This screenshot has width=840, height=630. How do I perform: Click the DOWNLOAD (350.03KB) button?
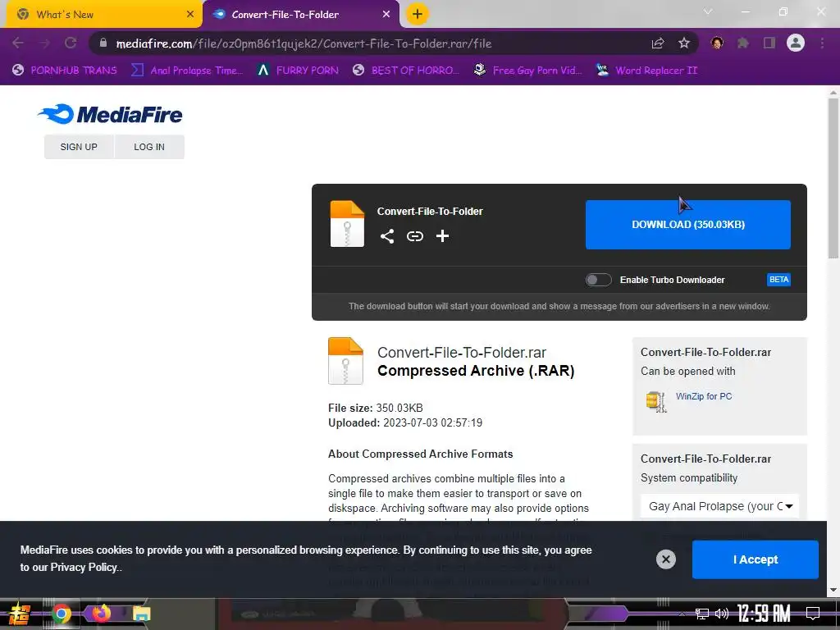(x=688, y=225)
